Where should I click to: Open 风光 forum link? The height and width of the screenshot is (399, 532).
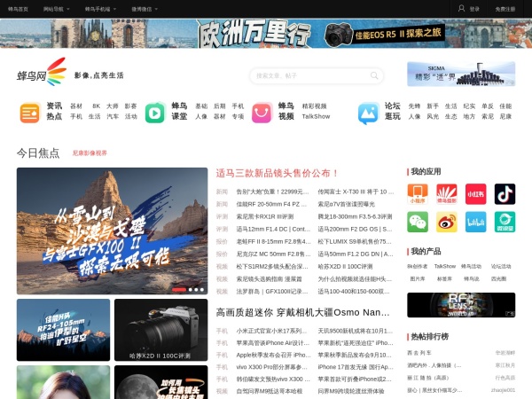[x=433, y=117]
